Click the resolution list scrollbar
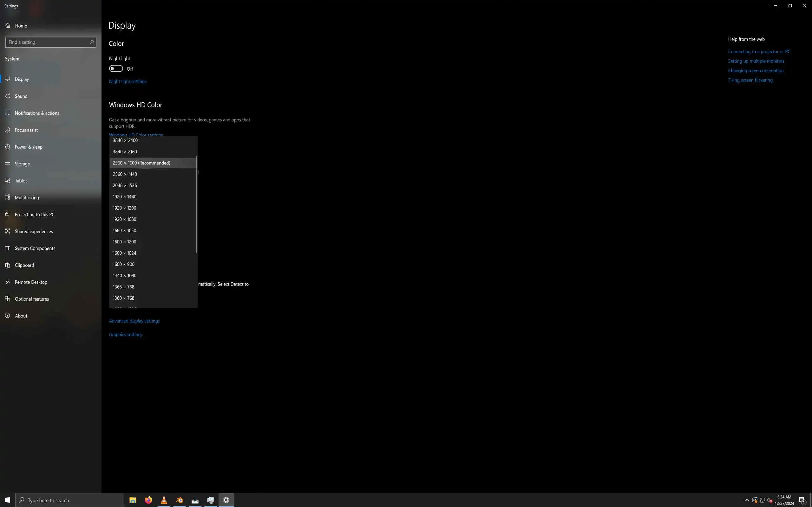812x507 pixels. click(x=197, y=205)
